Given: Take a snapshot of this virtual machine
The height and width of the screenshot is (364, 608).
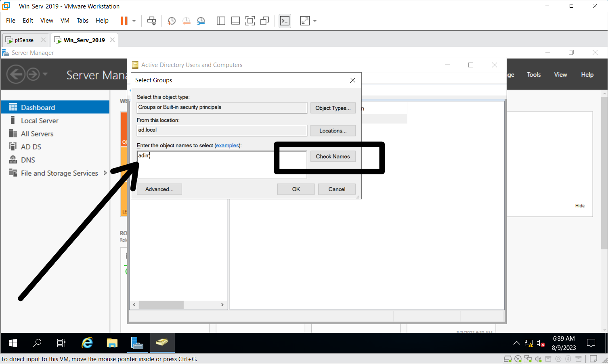Looking at the screenshot, I should point(172,21).
